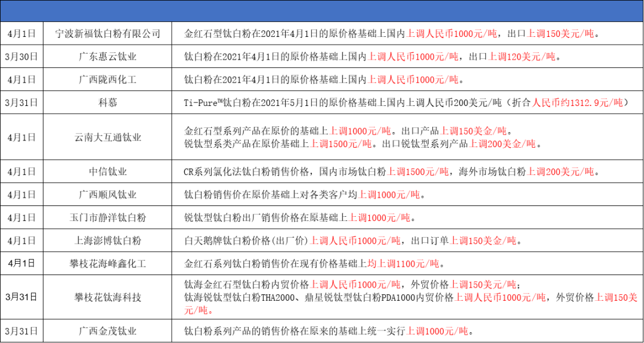Click the 广东惠云钛业 company cell
Viewport: 644px width, 343px height.
click(109, 57)
